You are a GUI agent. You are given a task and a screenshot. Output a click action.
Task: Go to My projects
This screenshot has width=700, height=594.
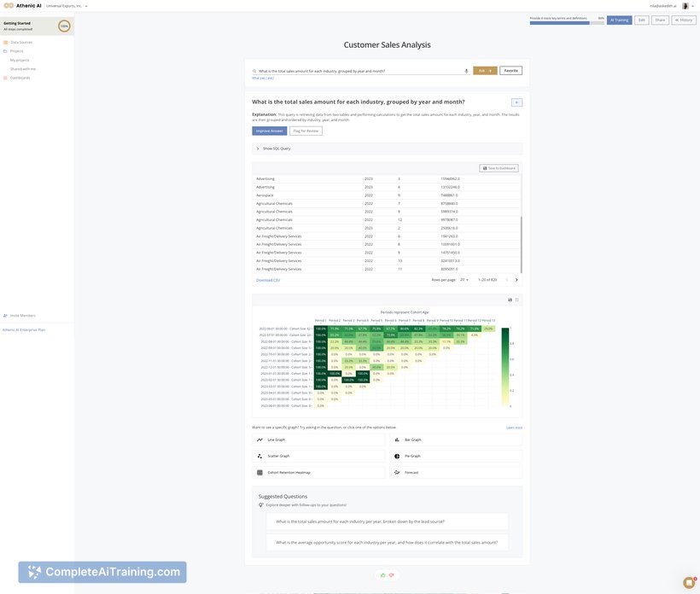tap(20, 61)
